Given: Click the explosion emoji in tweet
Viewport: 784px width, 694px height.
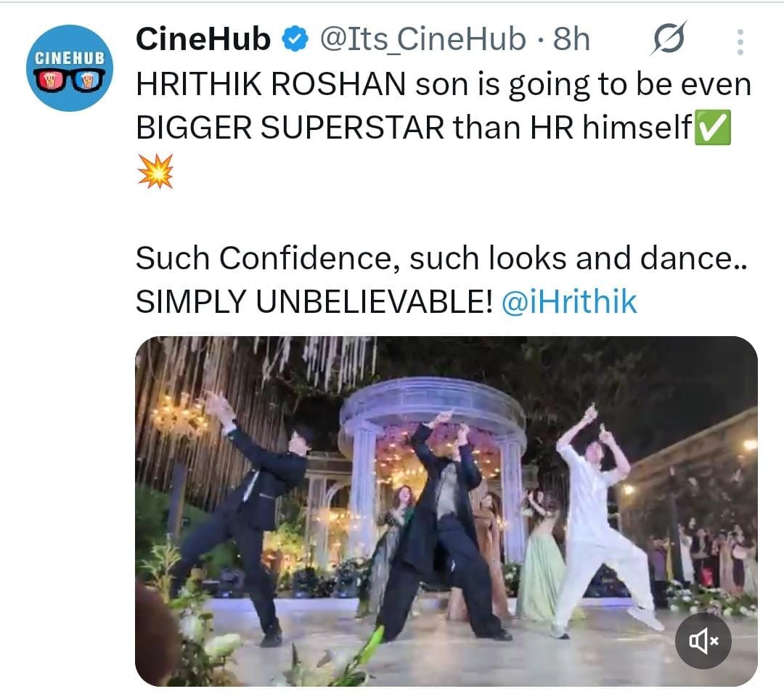Looking at the screenshot, I should (155, 171).
